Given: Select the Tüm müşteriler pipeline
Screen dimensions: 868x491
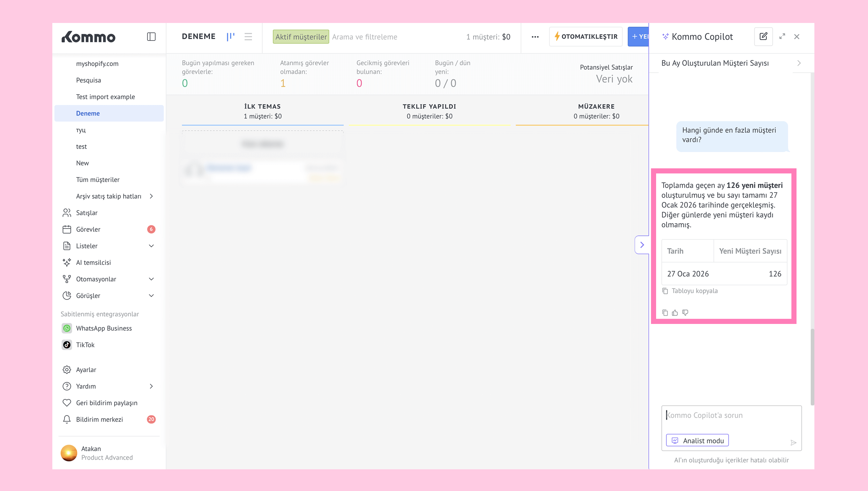Looking at the screenshot, I should click(x=98, y=180).
